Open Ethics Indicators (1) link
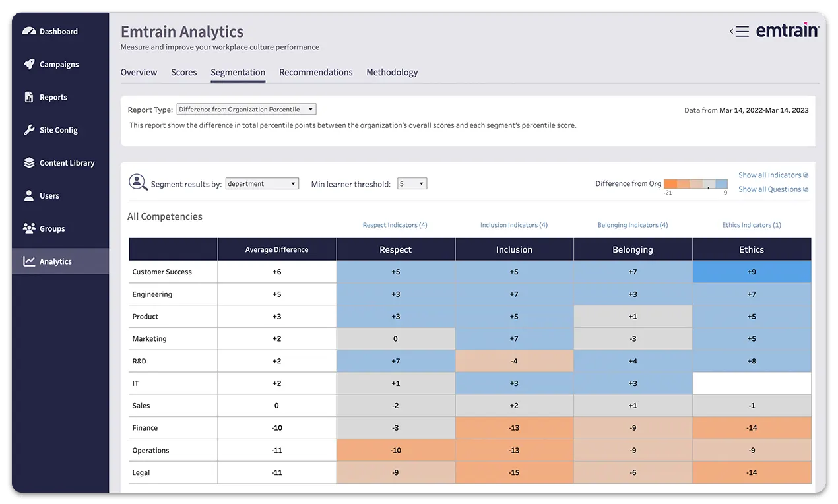 752,225
